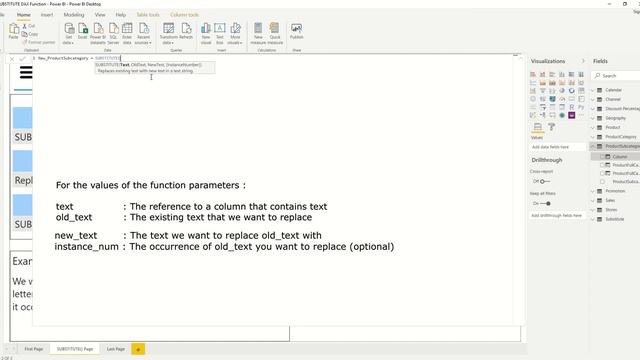
Task: Expand the Geography table
Action: (x=593, y=118)
